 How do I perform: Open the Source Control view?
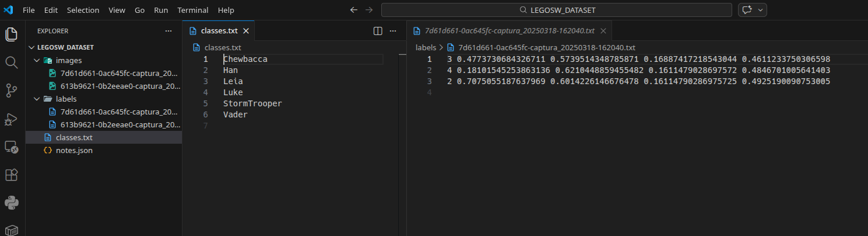(11, 90)
